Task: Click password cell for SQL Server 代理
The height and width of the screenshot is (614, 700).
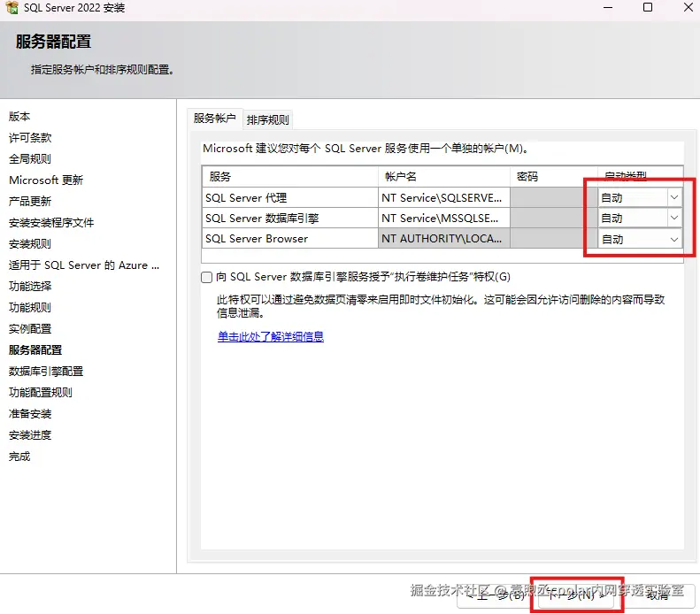Action: tap(554, 197)
